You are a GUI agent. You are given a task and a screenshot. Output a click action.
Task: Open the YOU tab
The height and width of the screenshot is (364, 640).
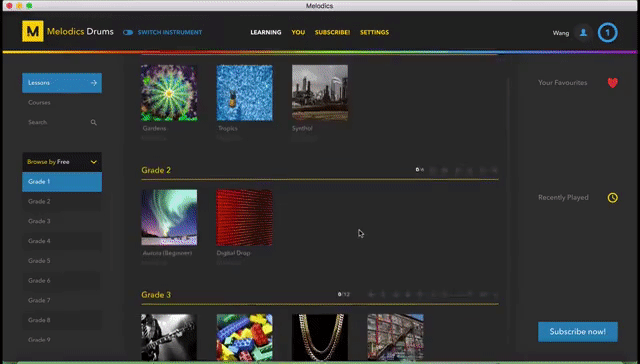[x=298, y=32]
